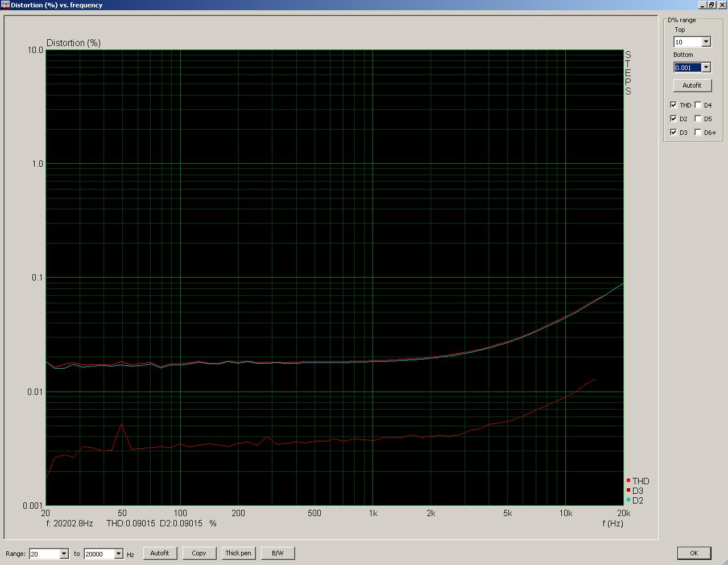The height and width of the screenshot is (565, 728).
Task: Click the 10.0 distortion axis label
Action: [x=35, y=50]
